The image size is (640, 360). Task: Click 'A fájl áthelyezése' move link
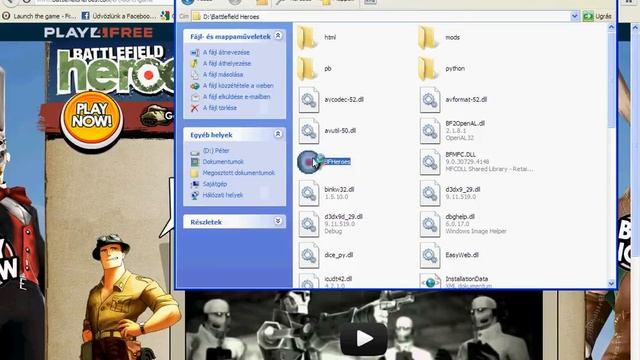(227, 64)
